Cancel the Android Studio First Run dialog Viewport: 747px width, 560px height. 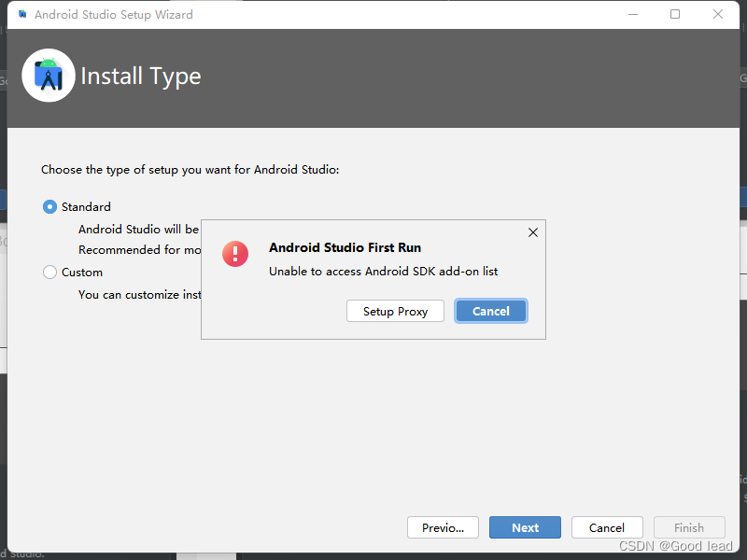point(491,311)
